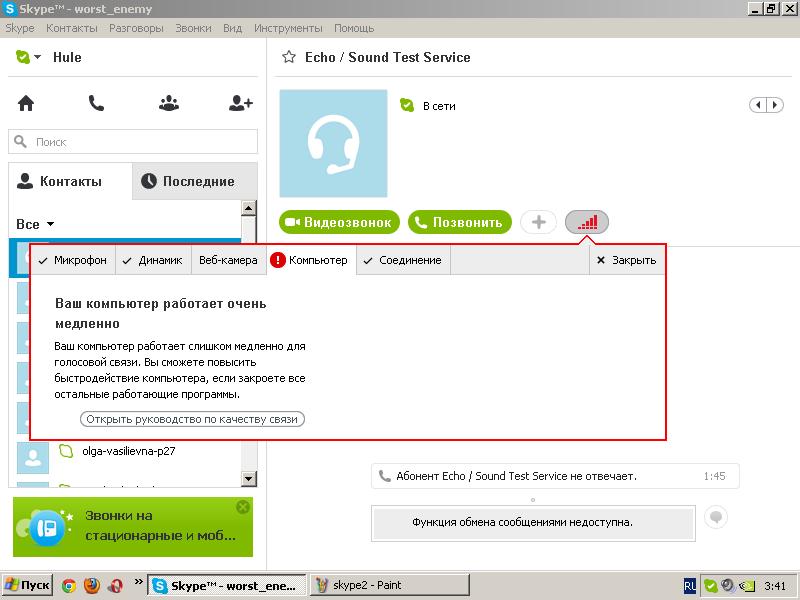Open the Пуск start button
Image resolution: width=800 pixels, height=600 pixels.
[x=27, y=585]
